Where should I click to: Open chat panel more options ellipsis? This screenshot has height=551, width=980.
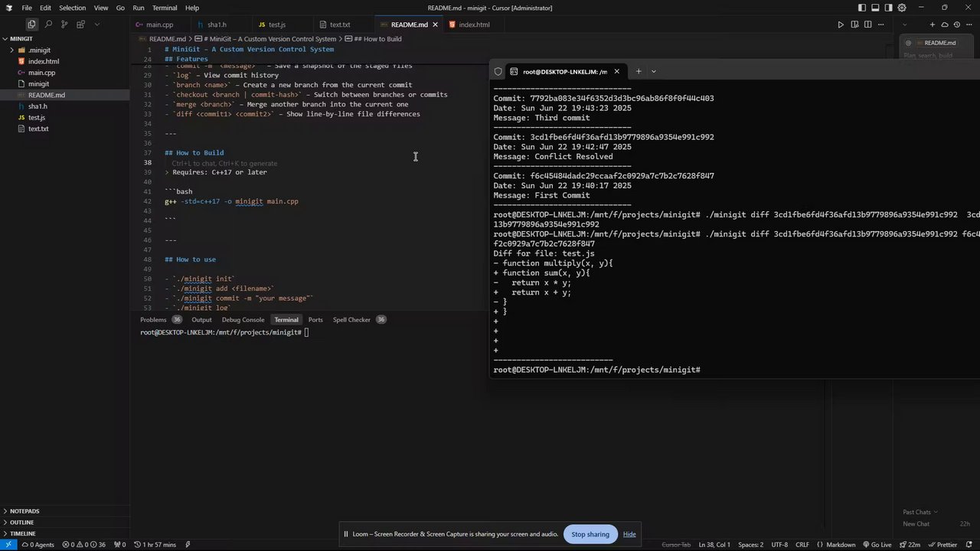(970, 24)
